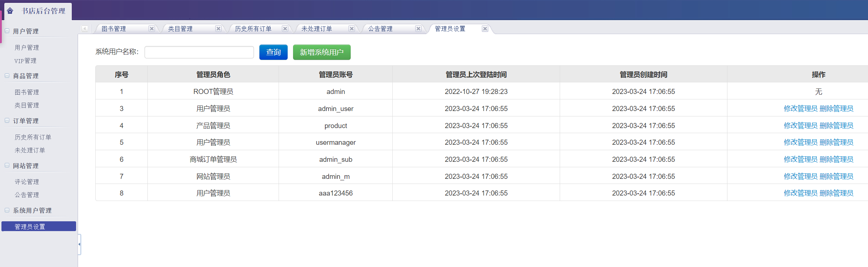Click the 2022-10-27 19:28:23 login time
Viewport: 868px width, 267px height.
click(476, 91)
